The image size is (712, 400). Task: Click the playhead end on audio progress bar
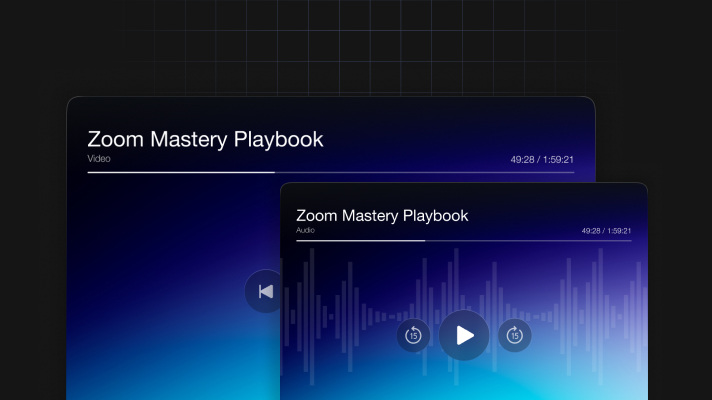425,240
